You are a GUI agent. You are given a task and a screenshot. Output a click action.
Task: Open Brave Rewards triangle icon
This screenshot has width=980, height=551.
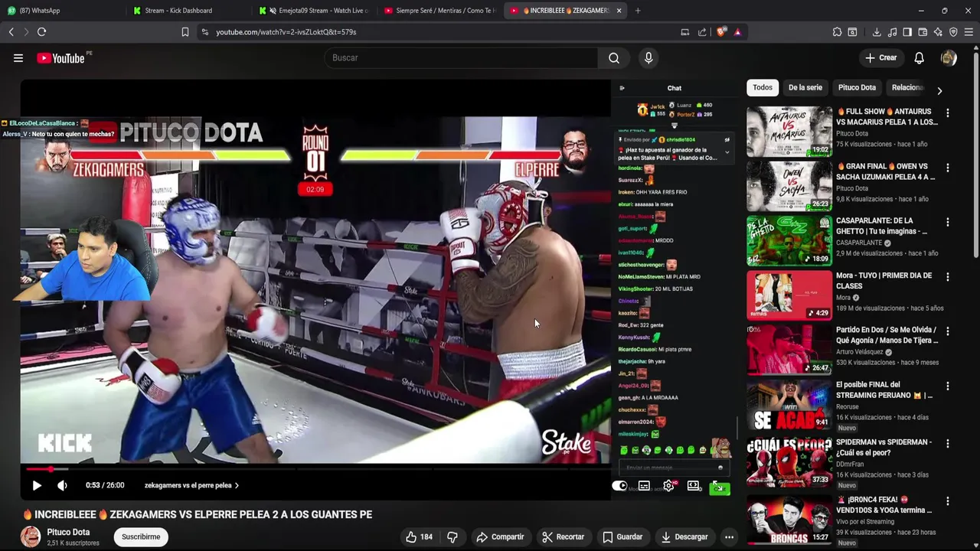coord(737,32)
